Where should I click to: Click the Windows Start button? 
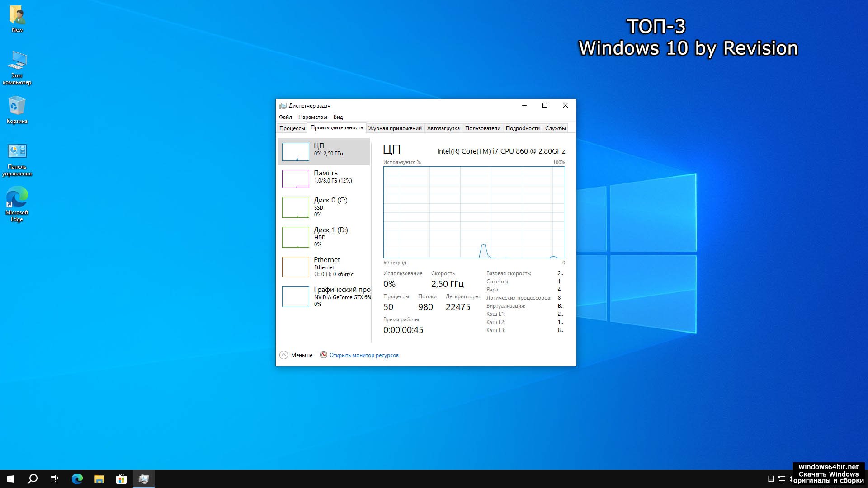(x=11, y=479)
